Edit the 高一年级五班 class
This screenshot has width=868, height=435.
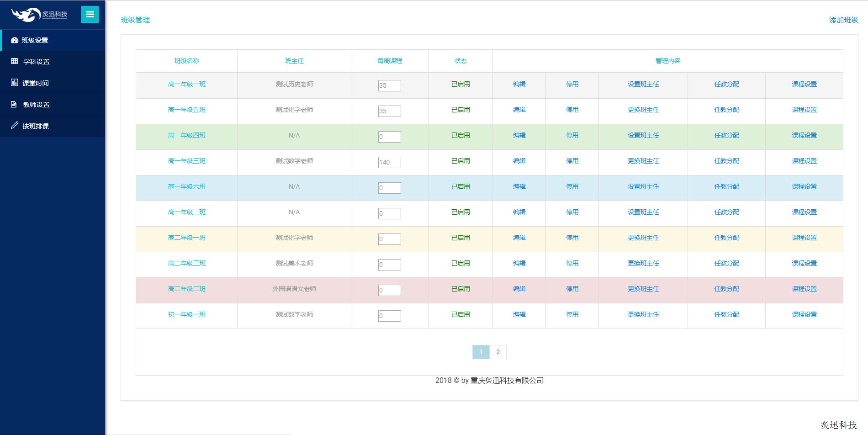coord(519,110)
